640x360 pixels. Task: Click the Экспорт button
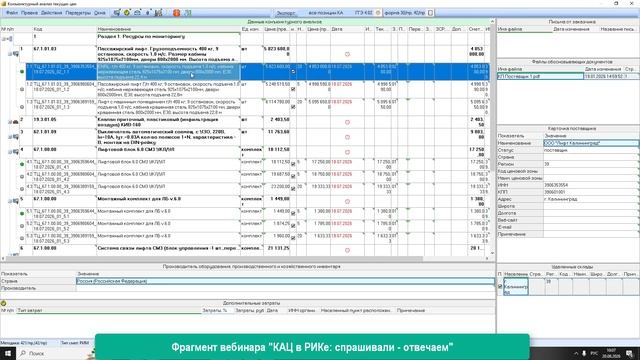pyautogui.click(x=285, y=13)
